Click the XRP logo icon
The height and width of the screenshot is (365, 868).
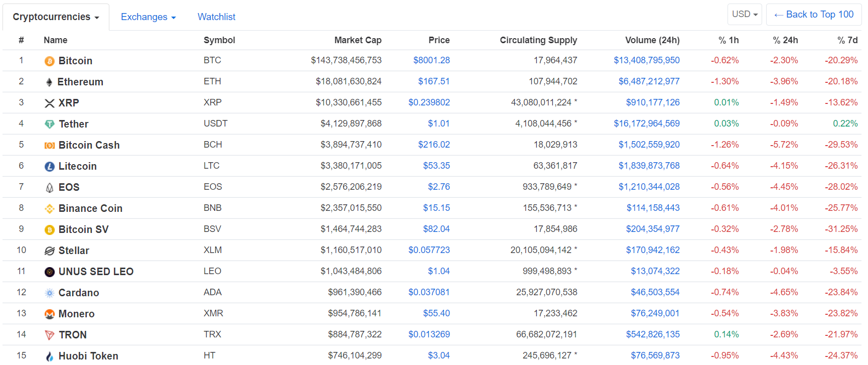(49, 103)
